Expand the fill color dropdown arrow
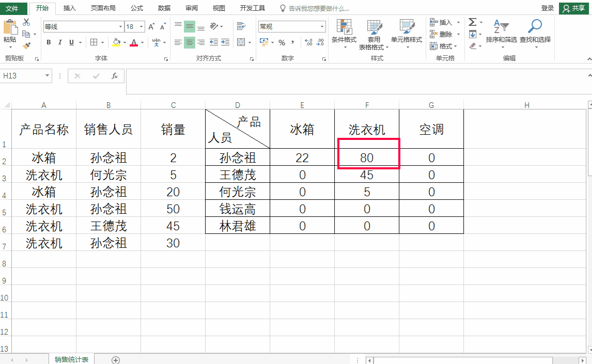This screenshot has width=592, height=364. tap(124, 43)
